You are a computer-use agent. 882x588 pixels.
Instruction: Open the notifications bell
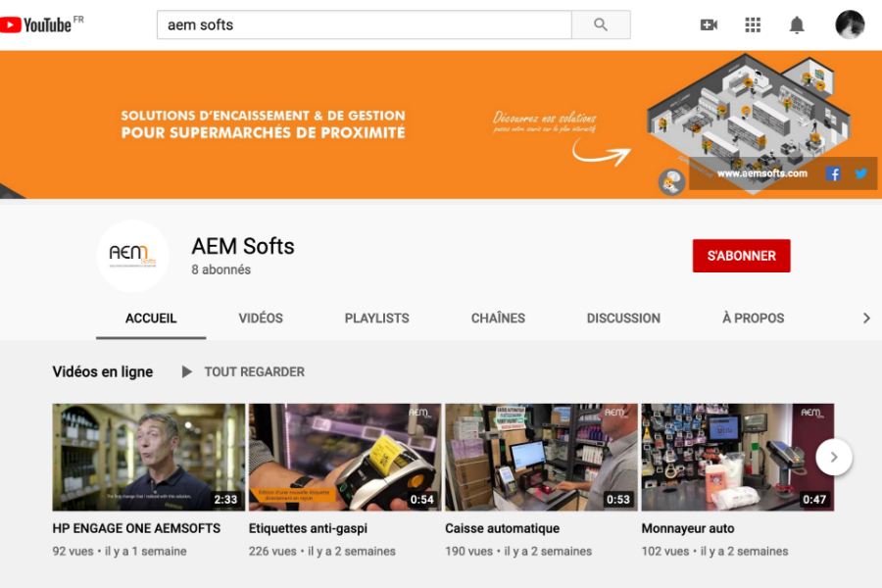coord(797,24)
